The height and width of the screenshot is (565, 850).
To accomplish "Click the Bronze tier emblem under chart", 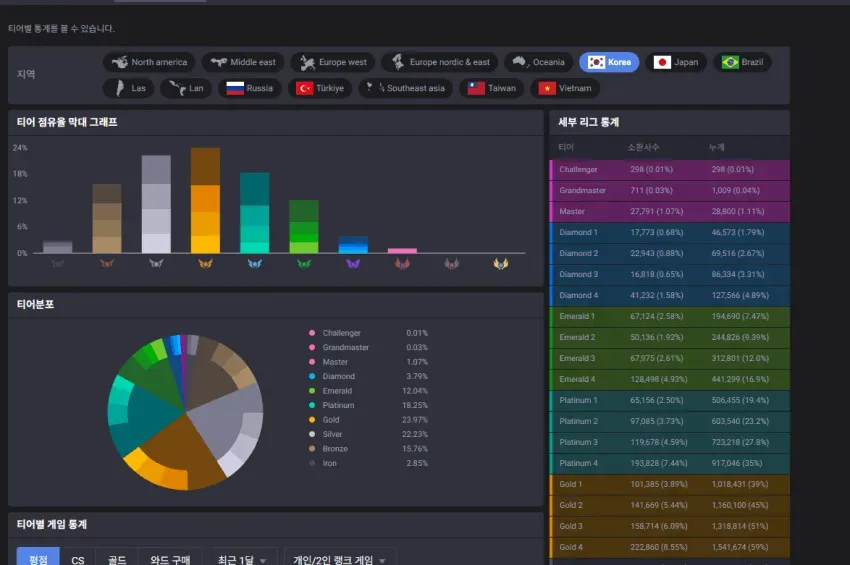I will [x=107, y=264].
